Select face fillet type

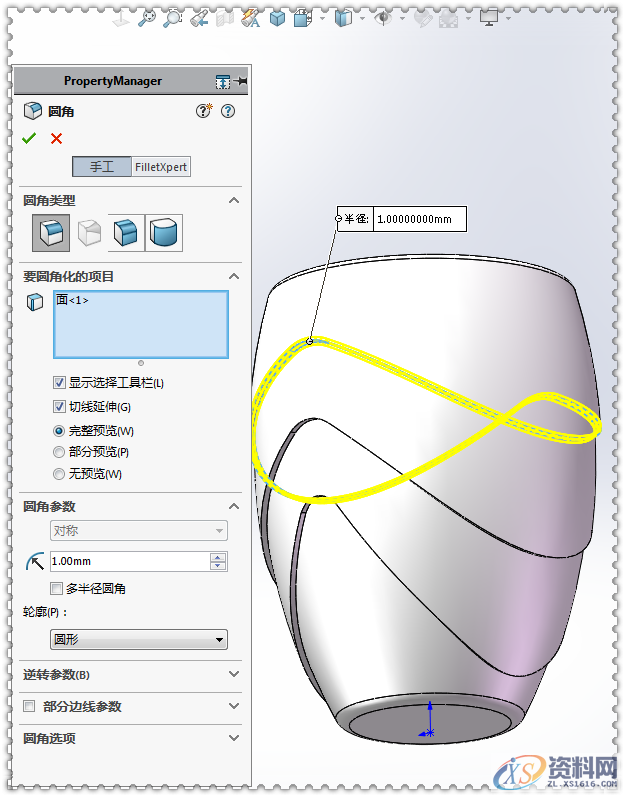coord(126,233)
